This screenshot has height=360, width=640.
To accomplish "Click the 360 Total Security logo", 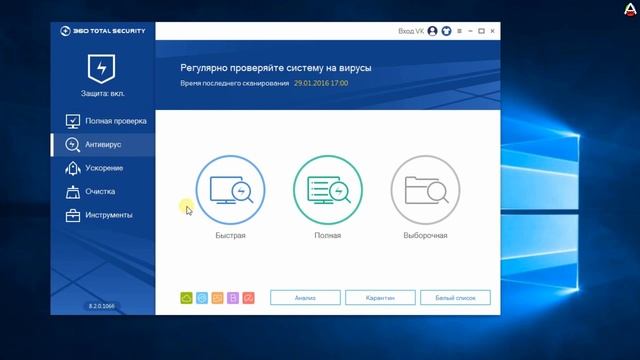I will pos(102,31).
